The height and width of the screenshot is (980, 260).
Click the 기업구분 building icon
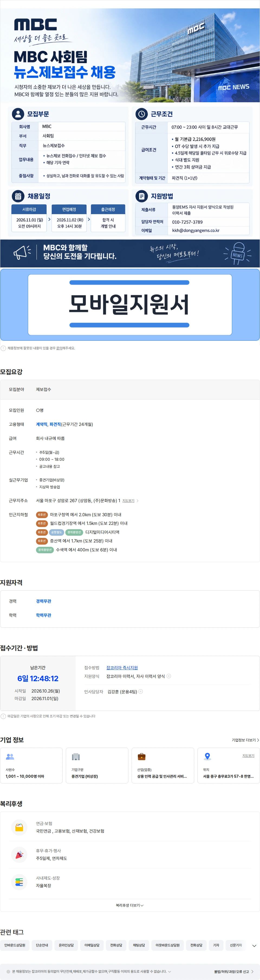pyautogui.click(x=76, y=757)
